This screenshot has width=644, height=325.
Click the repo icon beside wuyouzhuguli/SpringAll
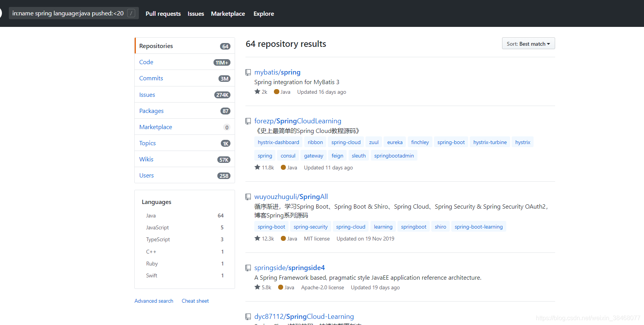click(x=248, y=197)
